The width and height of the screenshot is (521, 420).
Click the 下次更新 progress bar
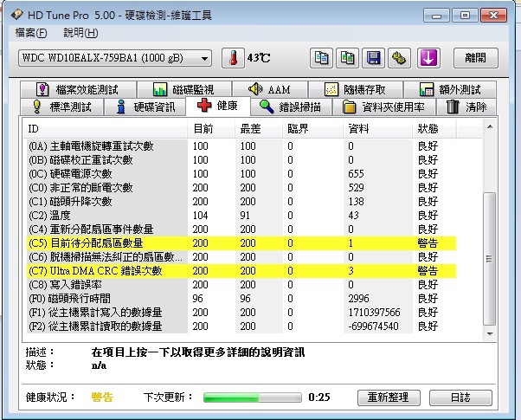[253, 397]
